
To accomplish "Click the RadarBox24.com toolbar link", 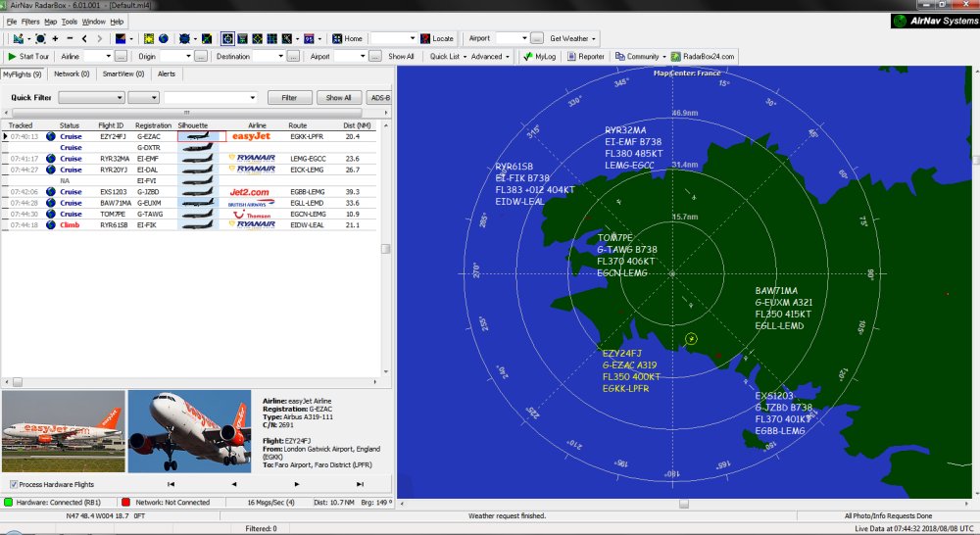I will (703, 57).
